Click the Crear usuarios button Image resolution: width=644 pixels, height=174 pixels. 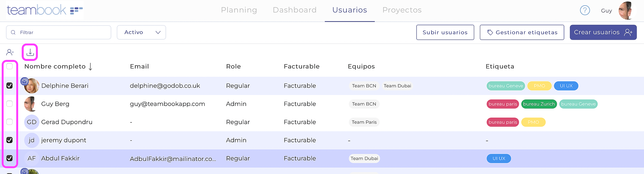[603, 32]
